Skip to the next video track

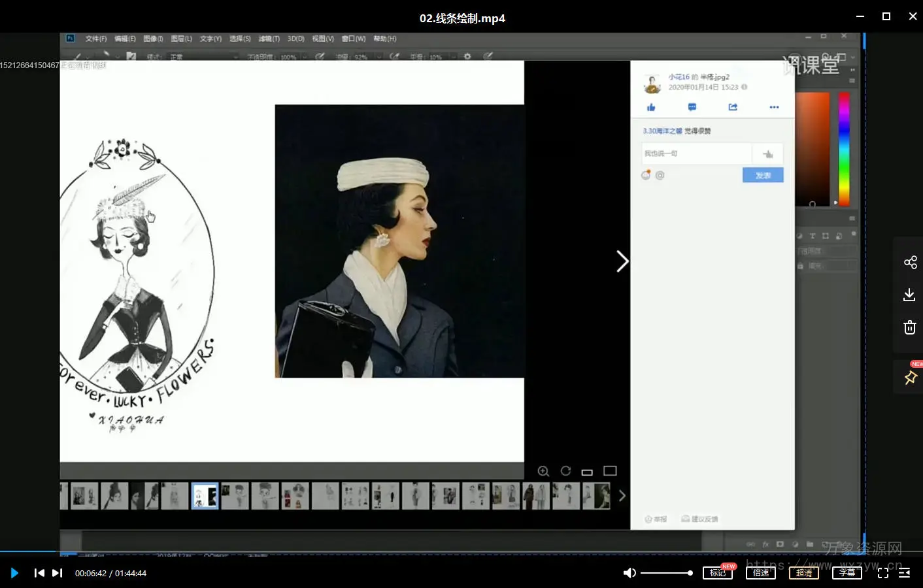pyautogui.click(x=58, y=573)
